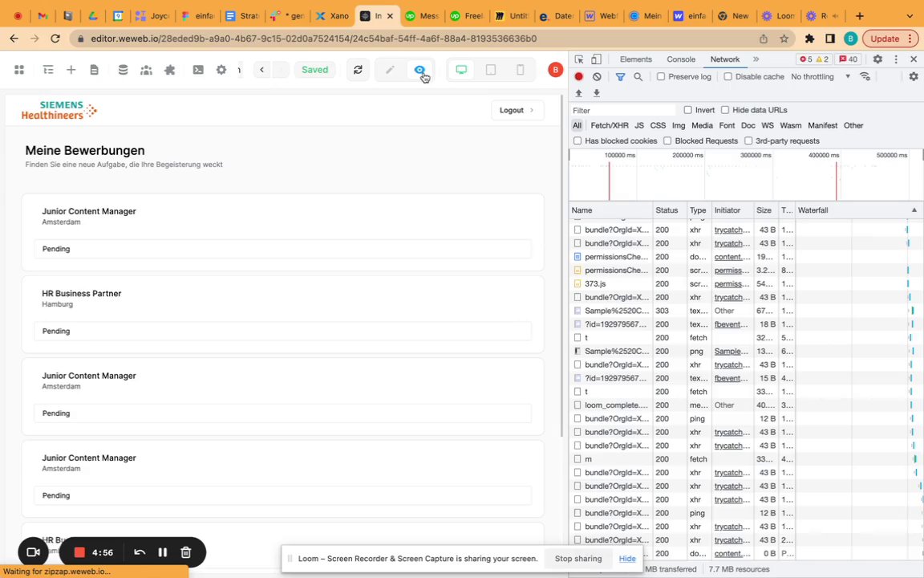Viewport: 924px width, 578px height.
Task: Open the terminal debugger icon
Action: pos(198,70)
